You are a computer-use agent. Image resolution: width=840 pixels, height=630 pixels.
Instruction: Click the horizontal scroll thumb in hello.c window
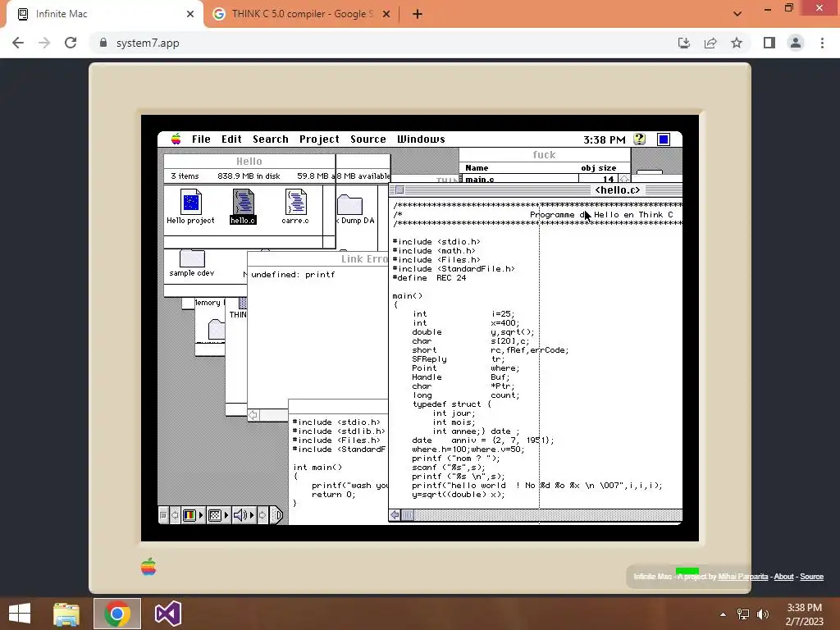(x=408, y=515)
